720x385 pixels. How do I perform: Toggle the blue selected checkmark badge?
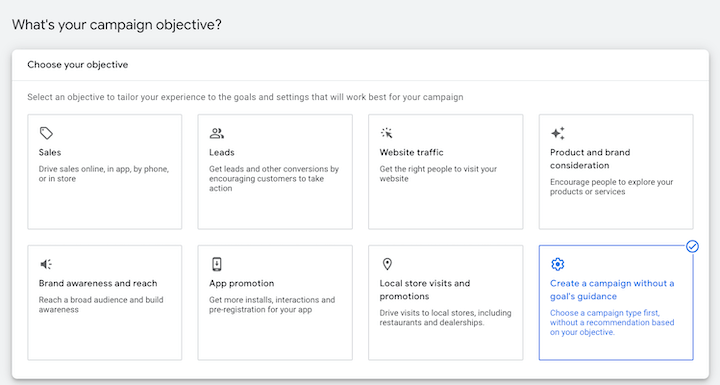[692, 247]
